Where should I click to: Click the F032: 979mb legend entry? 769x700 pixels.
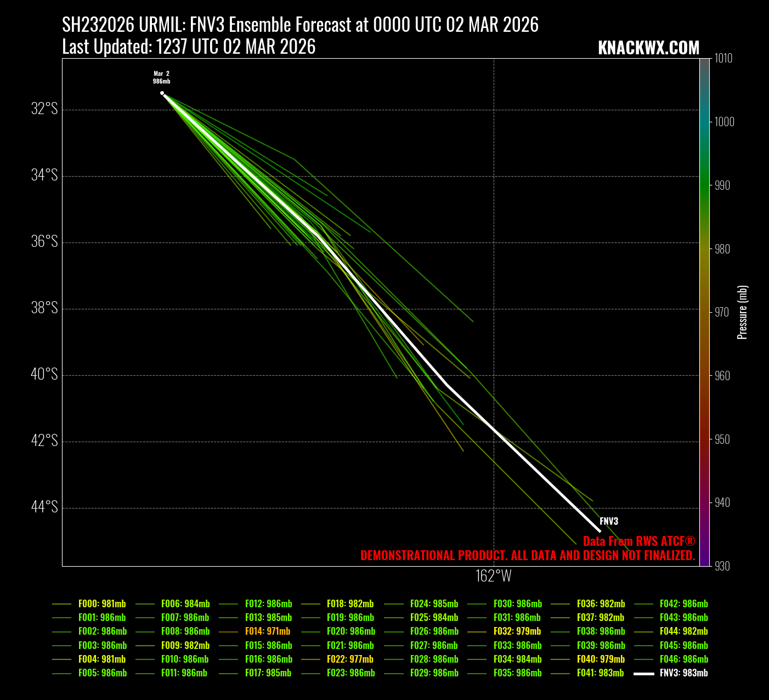point(517,631)
